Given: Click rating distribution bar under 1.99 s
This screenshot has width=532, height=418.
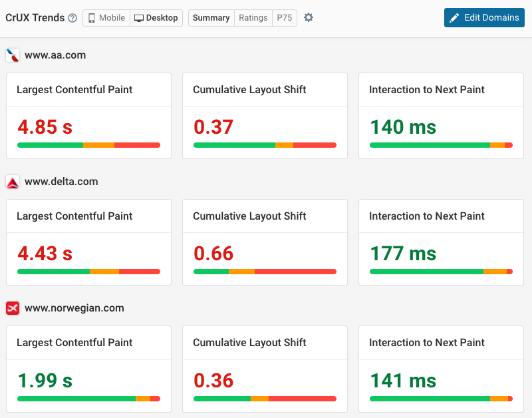Looking at the screenshot, I should [x=88, y=399].
